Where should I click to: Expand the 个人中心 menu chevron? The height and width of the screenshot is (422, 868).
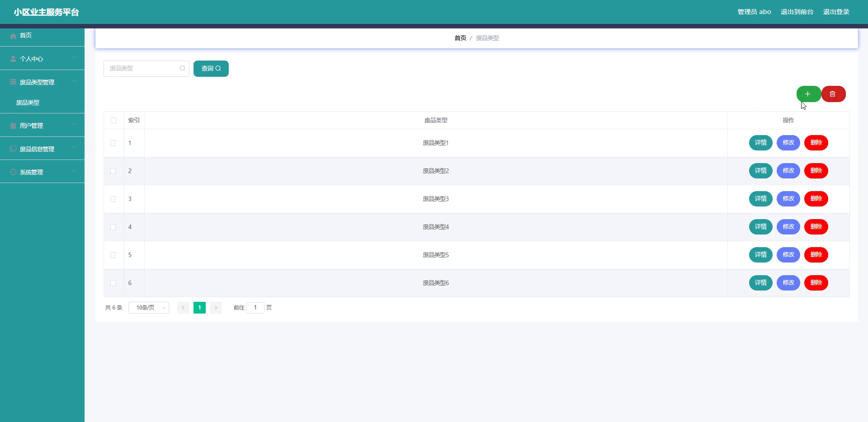click(74, 58)
